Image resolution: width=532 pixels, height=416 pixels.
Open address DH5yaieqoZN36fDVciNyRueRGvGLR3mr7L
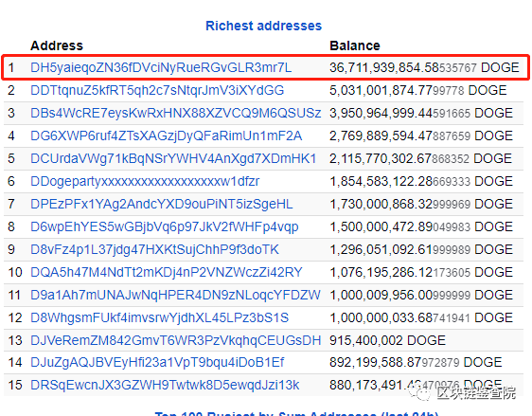[161, 67]
